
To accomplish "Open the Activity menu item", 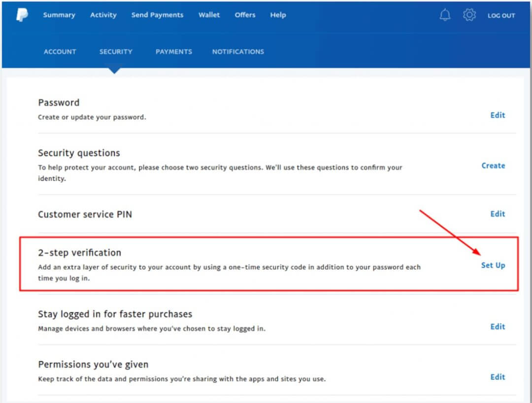I will pyautogui.click(x=103, y=15).
